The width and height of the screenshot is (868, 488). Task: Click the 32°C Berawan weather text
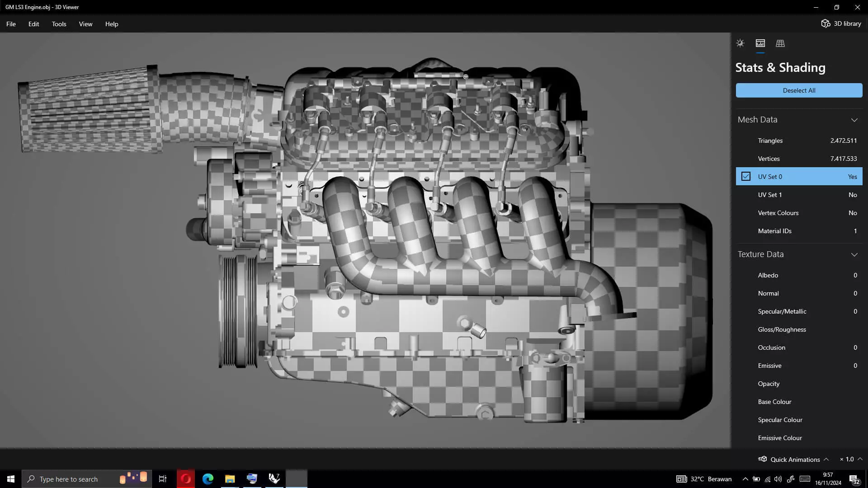(x=711, y=479)
